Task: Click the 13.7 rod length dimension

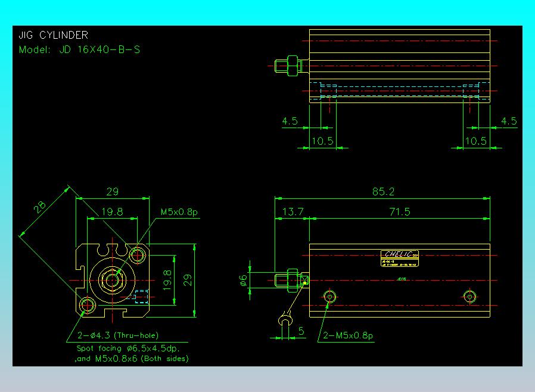Action: point(293,212)
